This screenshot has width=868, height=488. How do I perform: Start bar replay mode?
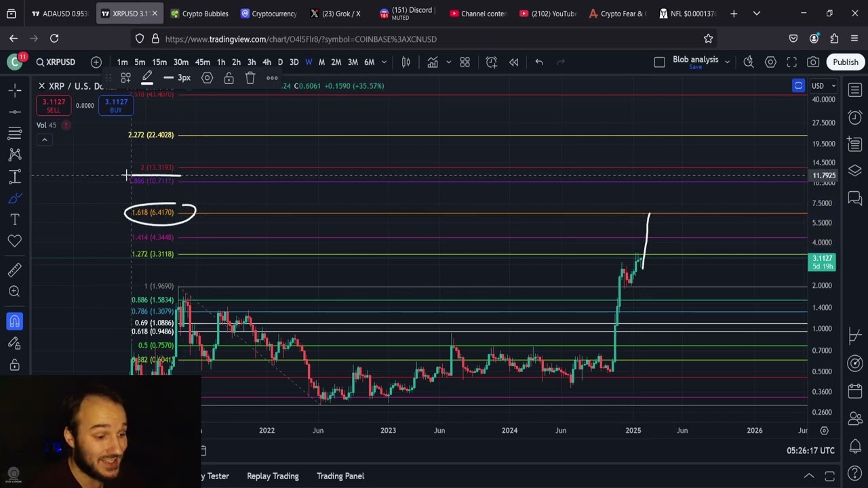514,62
